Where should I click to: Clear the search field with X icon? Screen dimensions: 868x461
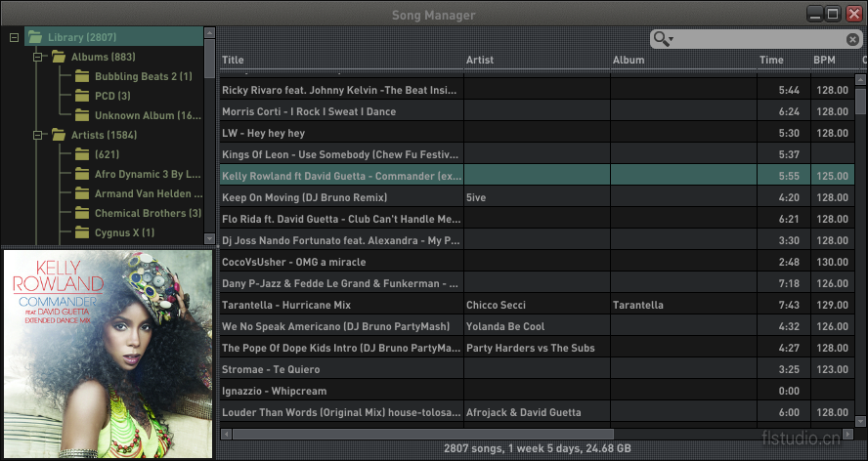[852, 39]
